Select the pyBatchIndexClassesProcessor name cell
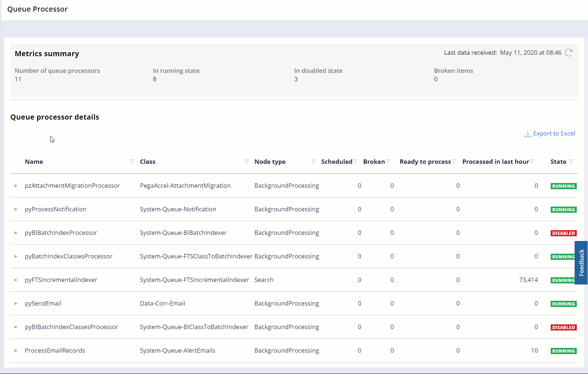Viewport: 588px width, 374px height. [68, 256]
